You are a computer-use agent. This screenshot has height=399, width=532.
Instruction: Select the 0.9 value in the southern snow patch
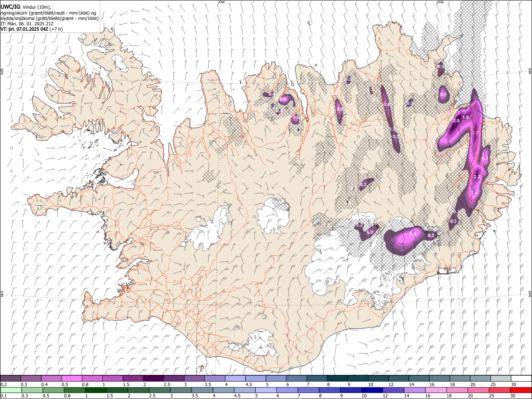[x=413, y=234]
